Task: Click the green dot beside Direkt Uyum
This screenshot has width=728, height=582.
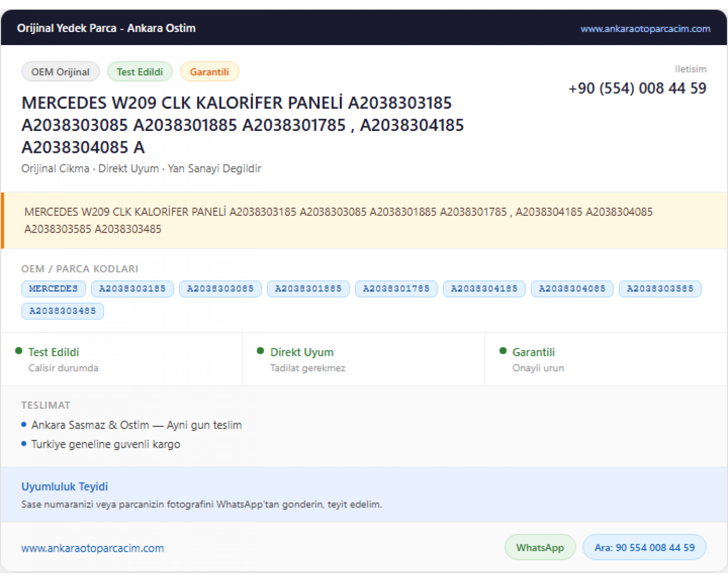Action: click(261, 351)
